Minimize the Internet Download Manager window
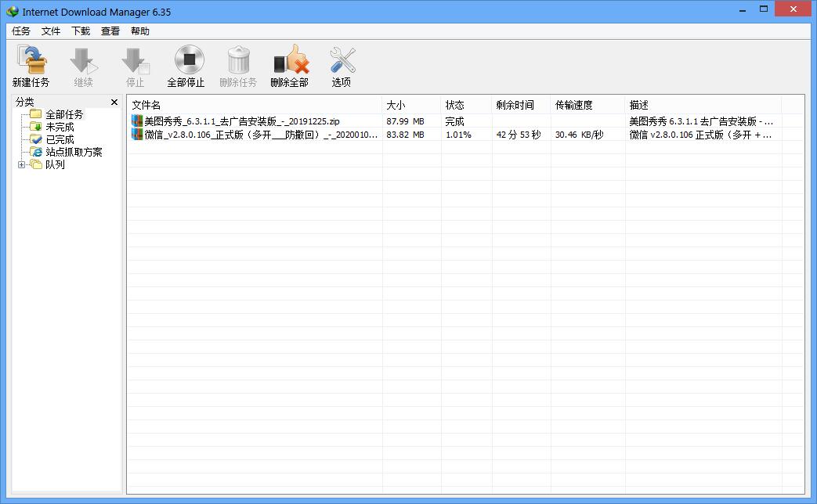The width and height of the screenshot is (817, 504). click(743, 9)
